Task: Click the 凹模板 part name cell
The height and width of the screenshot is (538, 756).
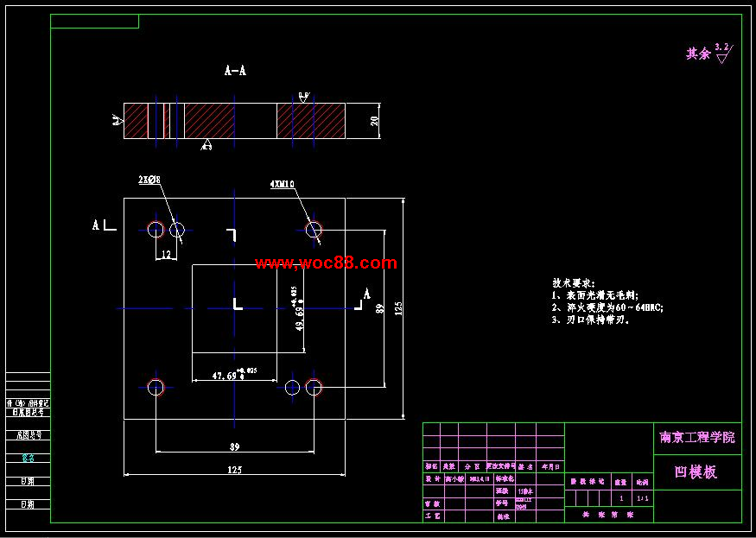Action: click(697, 472)
